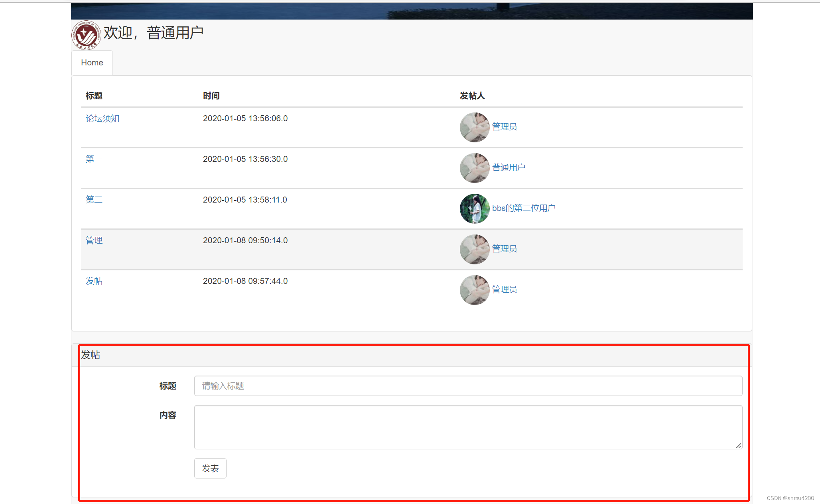Click timestamp 2020-01-08 09:57:44.0
The image size is (820, 504).
[x=245, y=281]
